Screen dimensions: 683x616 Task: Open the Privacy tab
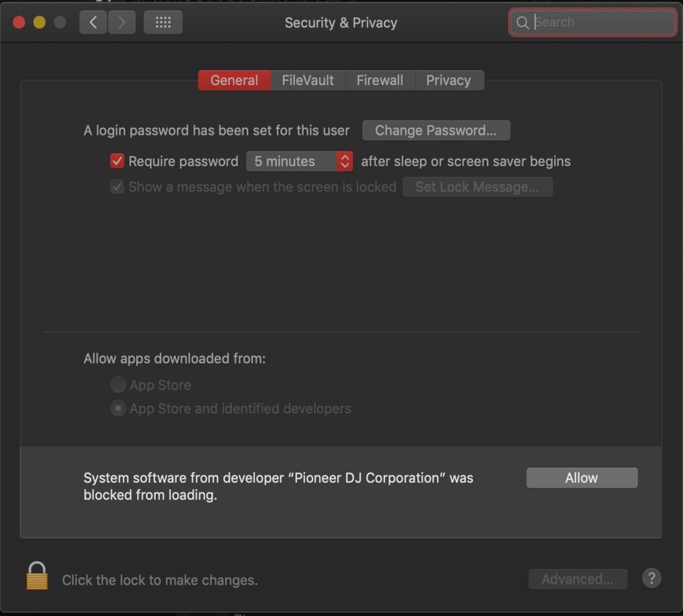pos(449,80)
